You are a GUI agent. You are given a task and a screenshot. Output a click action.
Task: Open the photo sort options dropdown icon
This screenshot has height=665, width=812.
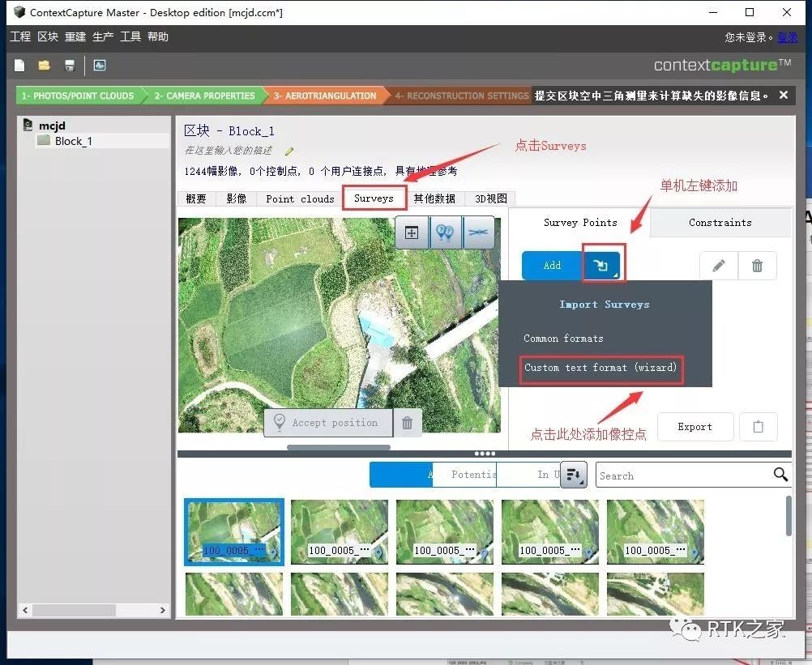[574, 475]
